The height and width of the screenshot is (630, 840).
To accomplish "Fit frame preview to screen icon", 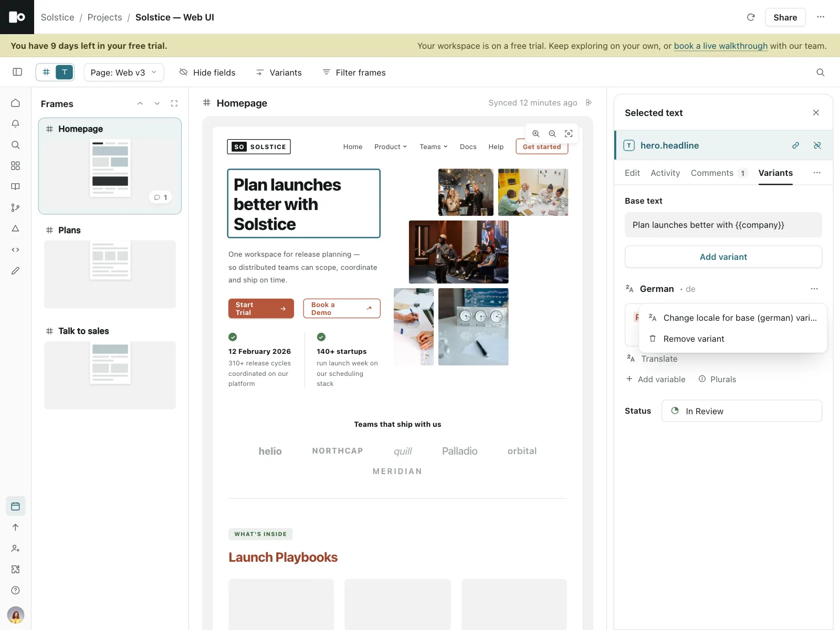I will [569, 134].
